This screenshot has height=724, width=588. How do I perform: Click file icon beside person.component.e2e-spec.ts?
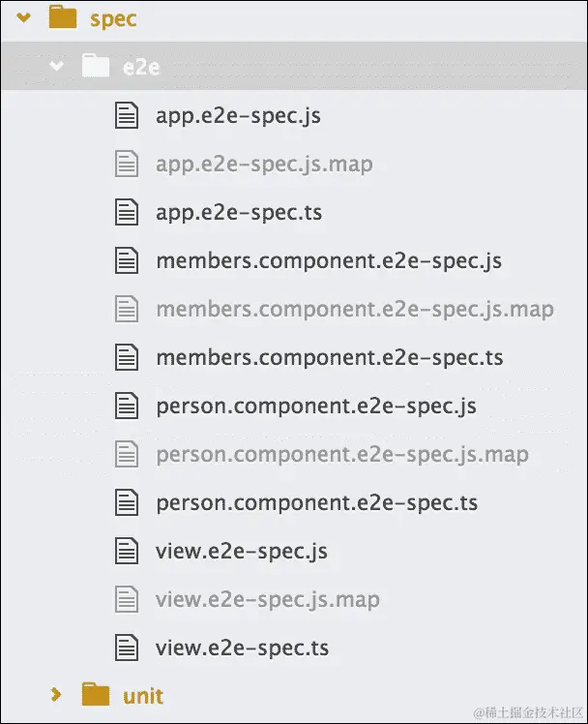tap(127, 502)
